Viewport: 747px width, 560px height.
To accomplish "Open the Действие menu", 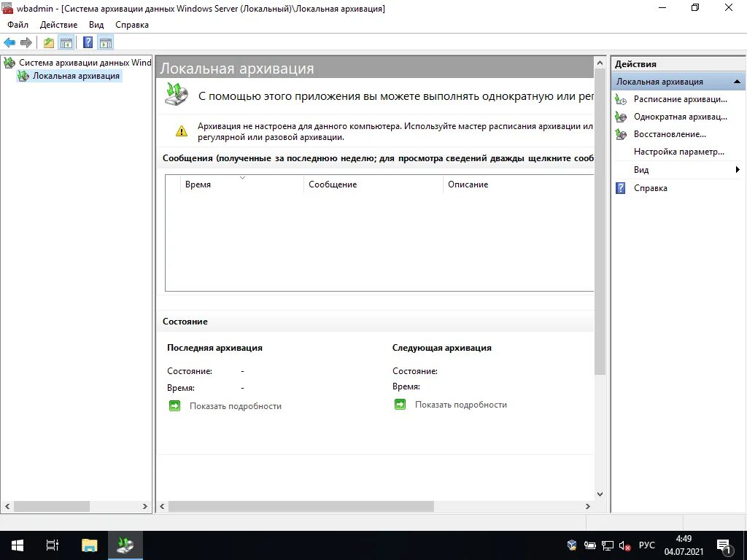I will click(58, 24).
